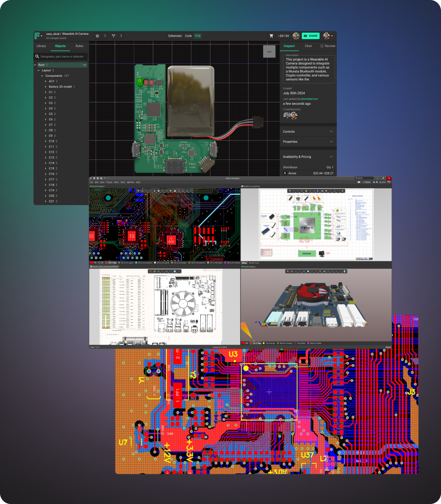Click the contributor avatar beside the price
This screenshot has height=504, width=441.
point(296,36)
